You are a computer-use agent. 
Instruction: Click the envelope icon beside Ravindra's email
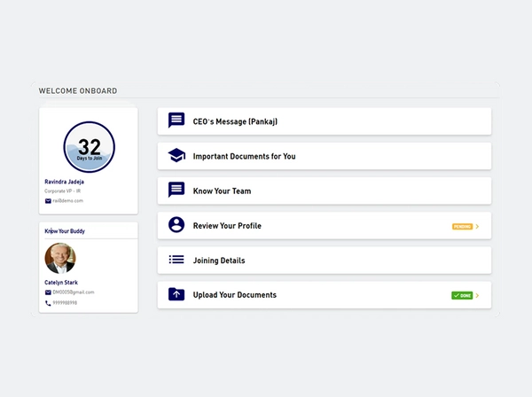point(48,201)
